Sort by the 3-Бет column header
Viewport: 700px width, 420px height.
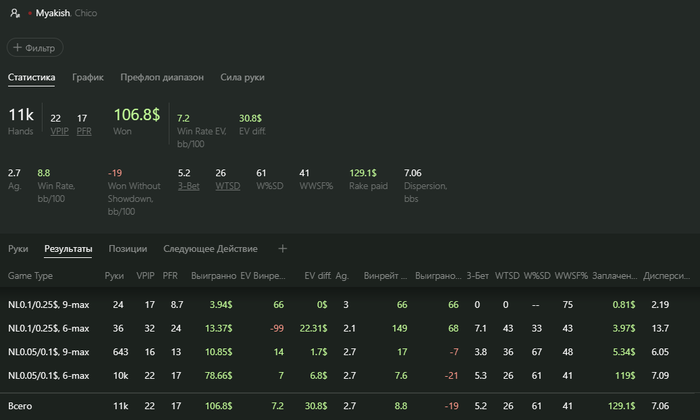point(478,276)
